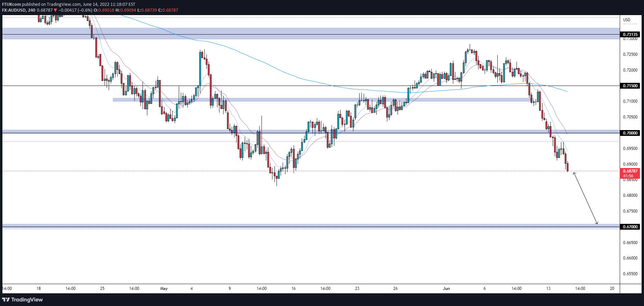Screen dimensions: 644x306
Task: Click the 0.73135 price line label
Action: pyautogui.click(x=630, y=35)
